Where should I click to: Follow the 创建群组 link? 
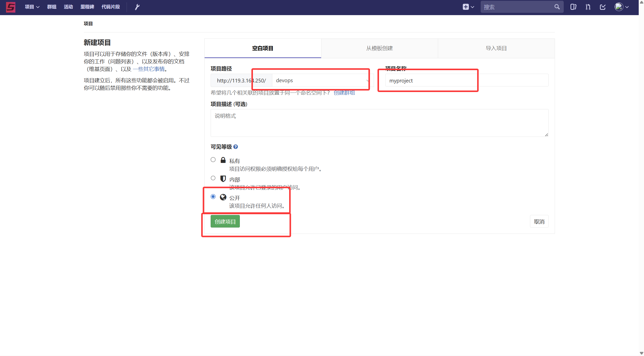pyautogui.click(x=344, y=93)
